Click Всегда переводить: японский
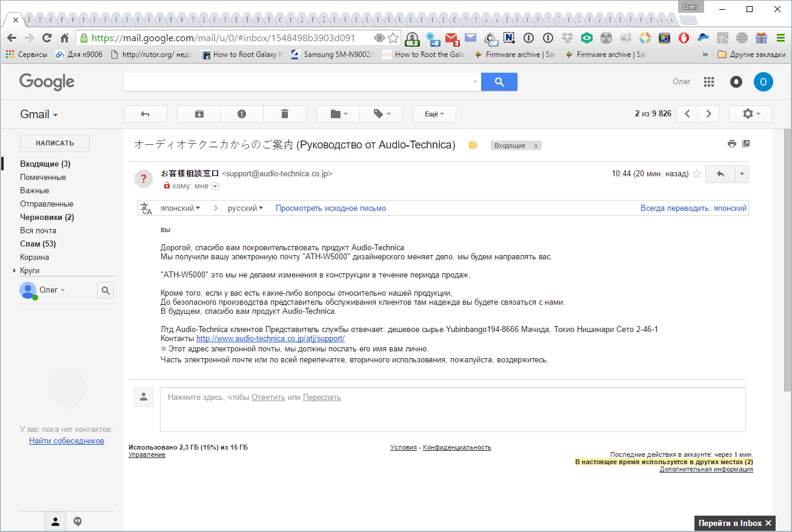792x532 pixels. (693, 208)
